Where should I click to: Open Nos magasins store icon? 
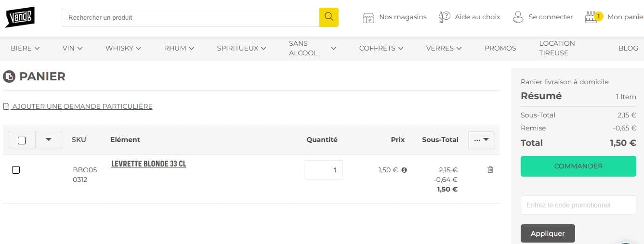tap(368, 17)
